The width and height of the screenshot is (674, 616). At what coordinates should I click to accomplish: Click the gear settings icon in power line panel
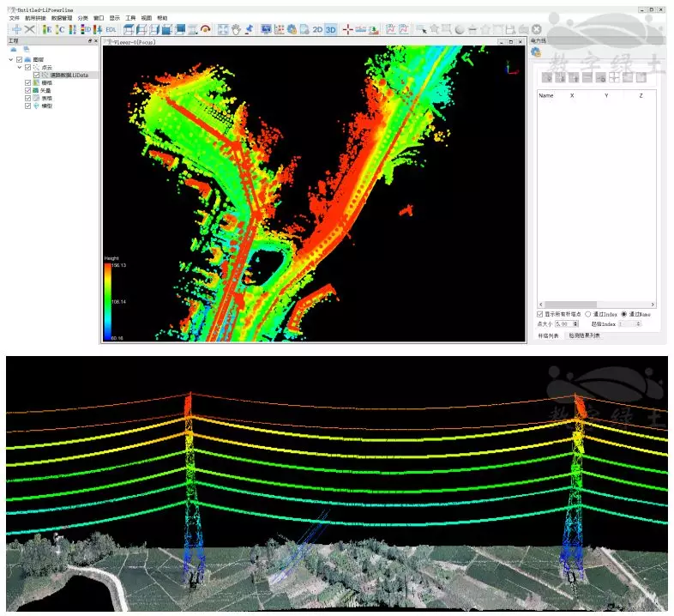(x=536, y=52)
